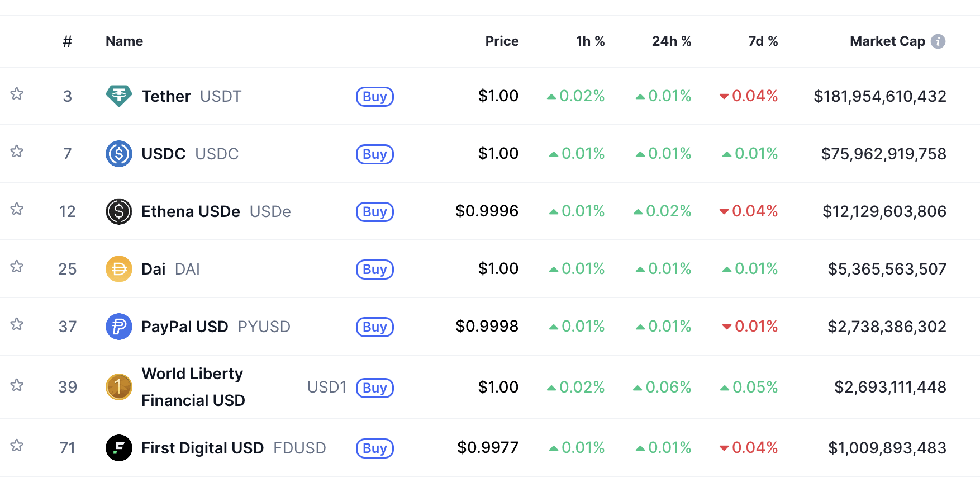Image resolution: width=980 pixels, height=482 pixels.
Task: Click Tether's market cap value
Action: [879, 96]
